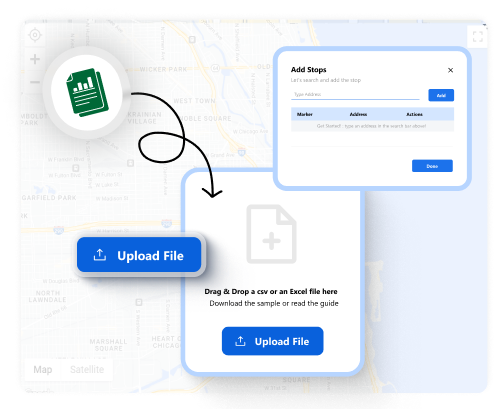Image resolution: width=496 pixels, height=409 pixels.
Task: Switch to the Map view tab
Action: pos(43,369)
